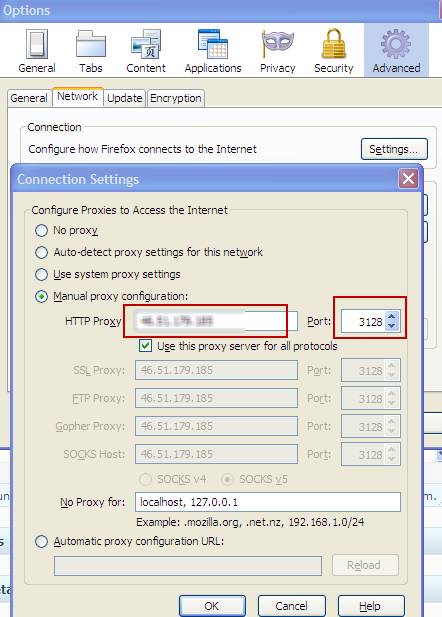The image size is (442, 617).
Task: Select the No proxy radio button
Action: tap(41, 230)
